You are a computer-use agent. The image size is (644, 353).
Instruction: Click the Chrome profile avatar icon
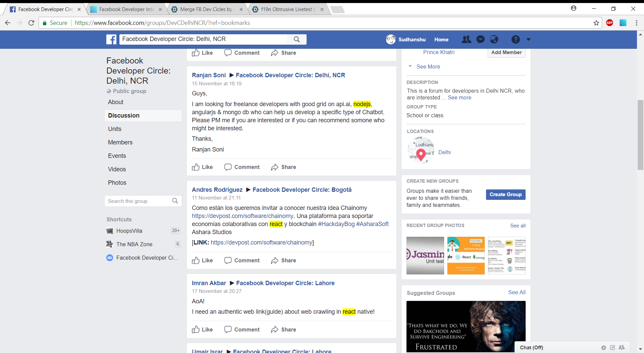pyautogui.click(x=574, y=8)
